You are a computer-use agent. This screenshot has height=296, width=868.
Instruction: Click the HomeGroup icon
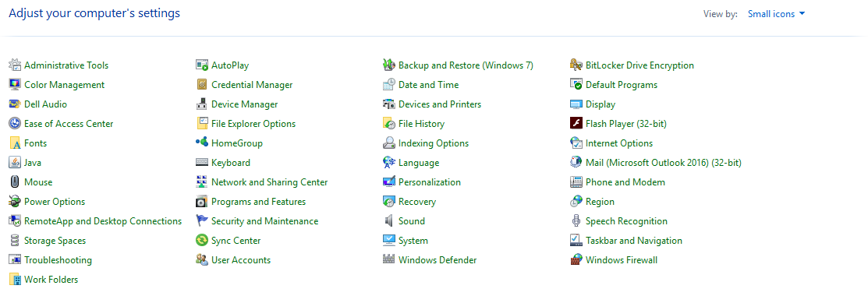(x=202, y=143)
